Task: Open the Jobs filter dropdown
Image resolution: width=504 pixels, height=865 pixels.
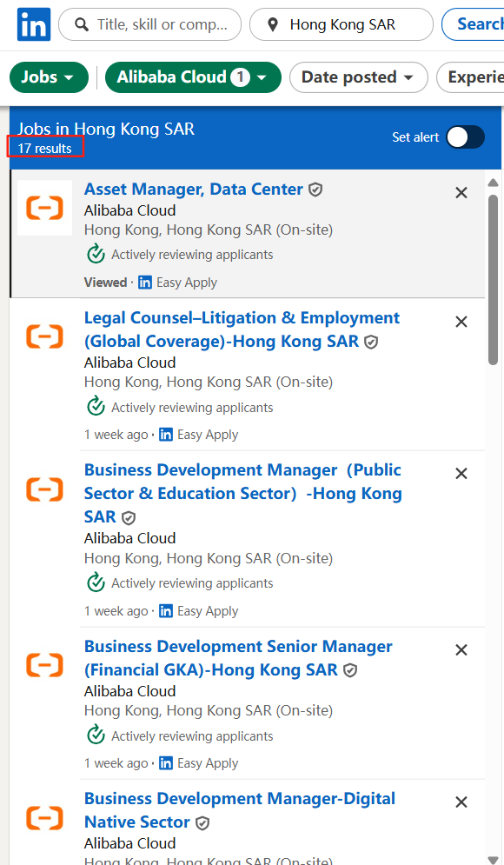Action: [49, 77]
